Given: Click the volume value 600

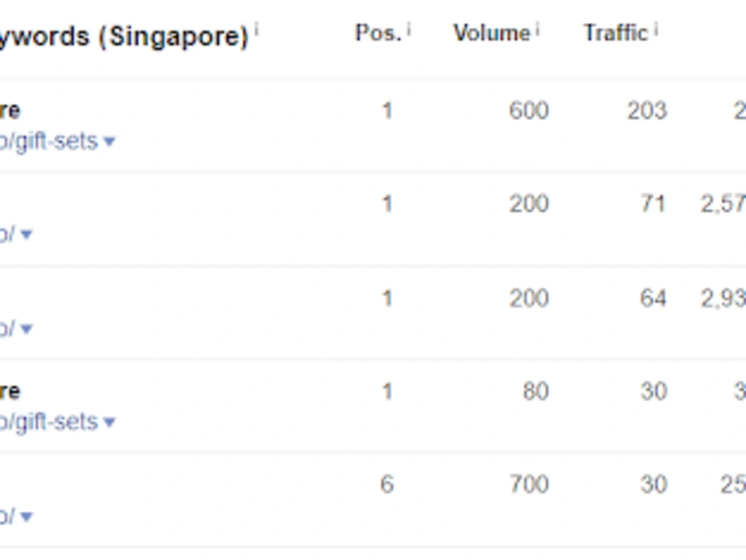Looking at the screenshot, I should point(529,111).
